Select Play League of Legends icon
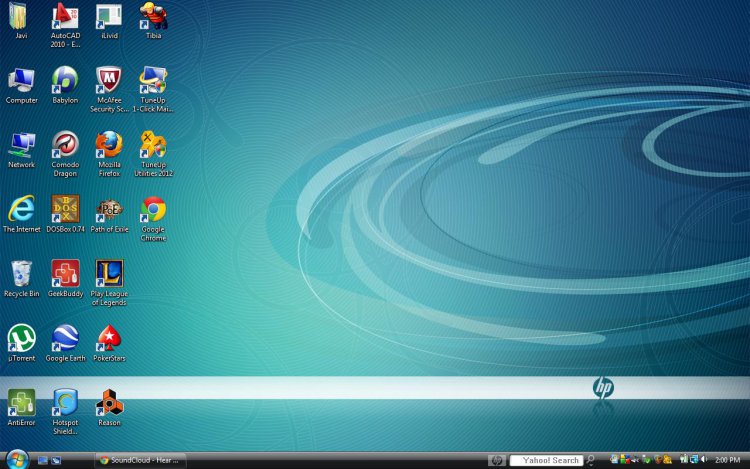Screen dimensions: 750x469 109,283
